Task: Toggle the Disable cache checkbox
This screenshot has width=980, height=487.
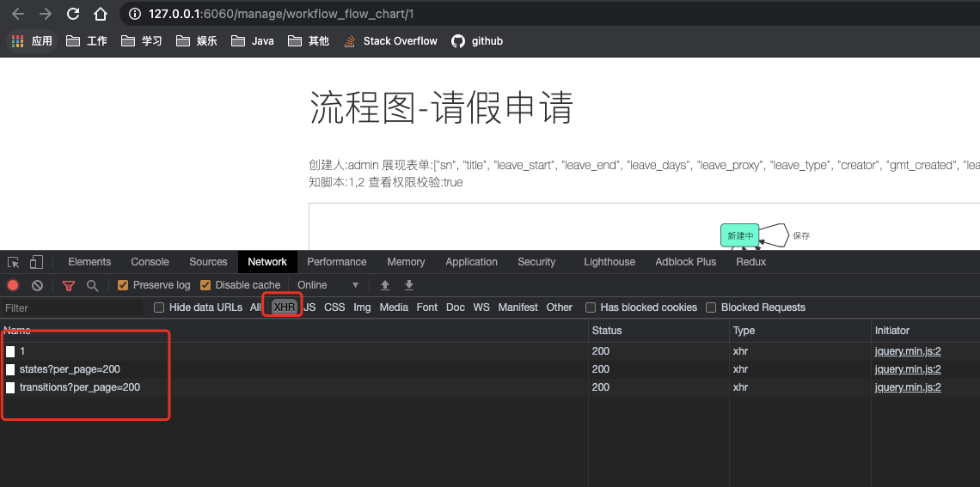Action: tap(205, 285)
